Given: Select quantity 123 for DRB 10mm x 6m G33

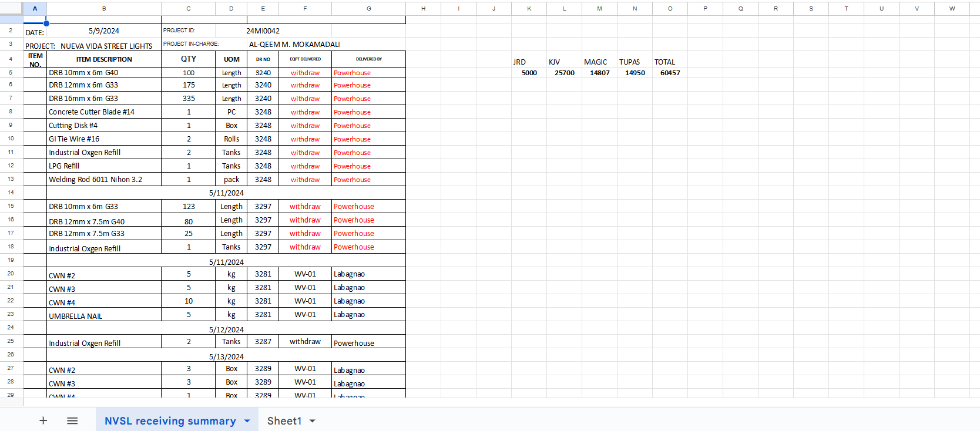Looking at the screenshot, I should 189,207.
